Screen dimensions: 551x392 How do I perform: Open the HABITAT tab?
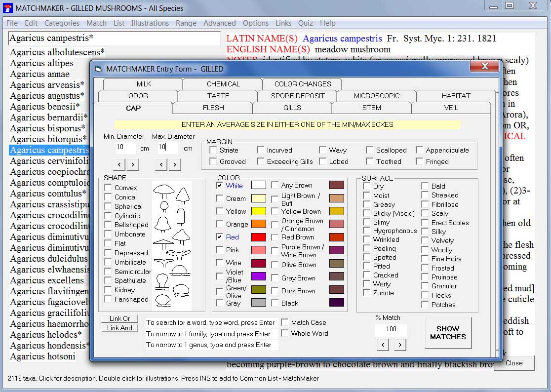click(456, 96)
